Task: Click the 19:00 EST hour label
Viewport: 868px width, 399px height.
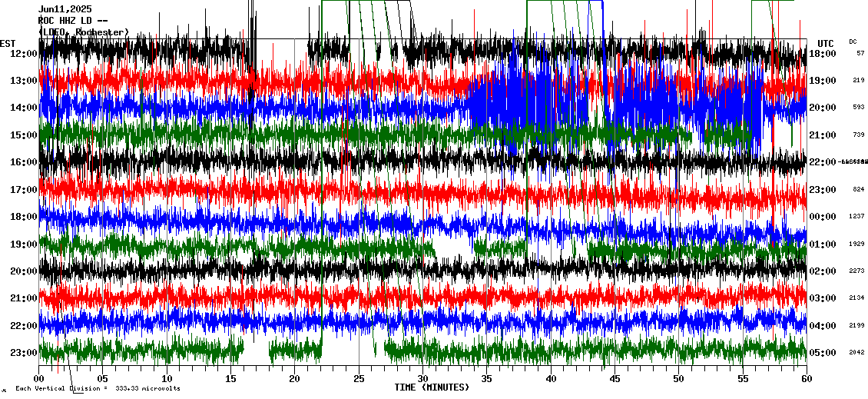Action: 23,244
